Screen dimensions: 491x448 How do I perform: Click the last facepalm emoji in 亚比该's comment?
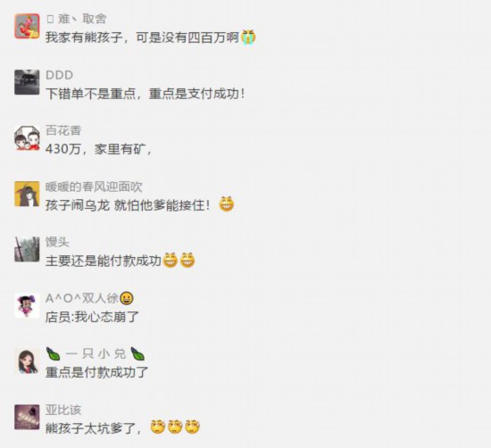(192, 427)
